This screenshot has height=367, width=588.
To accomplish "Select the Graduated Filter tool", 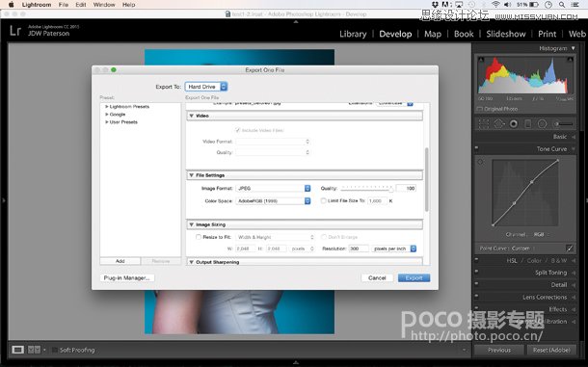I will (527, 123).
